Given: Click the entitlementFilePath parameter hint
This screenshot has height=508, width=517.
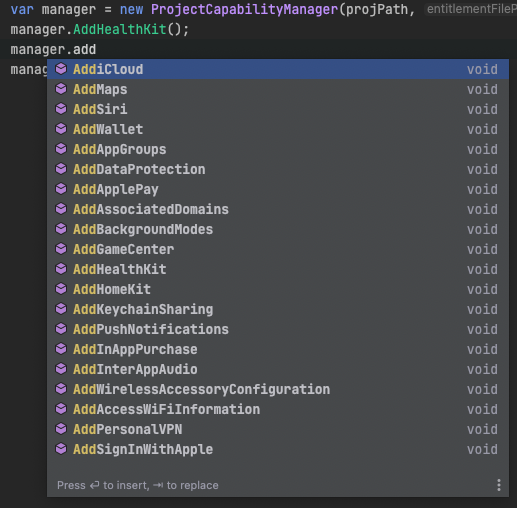Looking at the screenshot, I should click(x=471, y=9).
